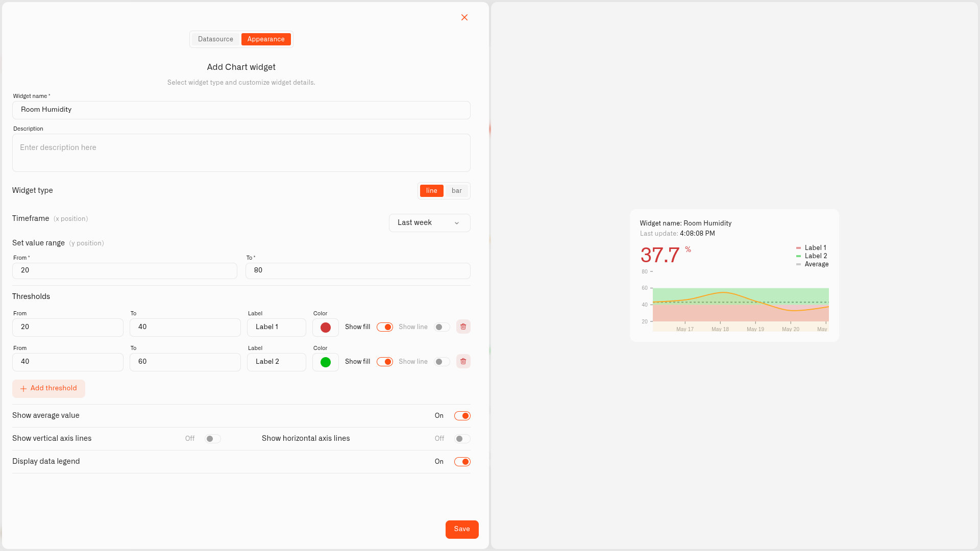Screen dimensions: 980x551
Task: Edit value range To field 80
Action: [358, 270]
